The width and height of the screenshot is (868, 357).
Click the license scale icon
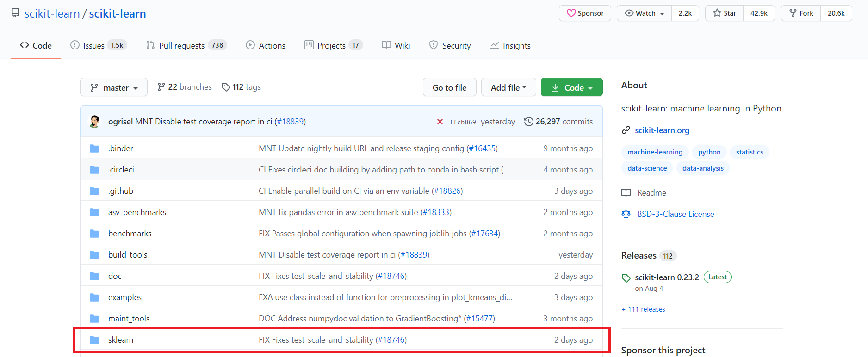click(626, 214)
